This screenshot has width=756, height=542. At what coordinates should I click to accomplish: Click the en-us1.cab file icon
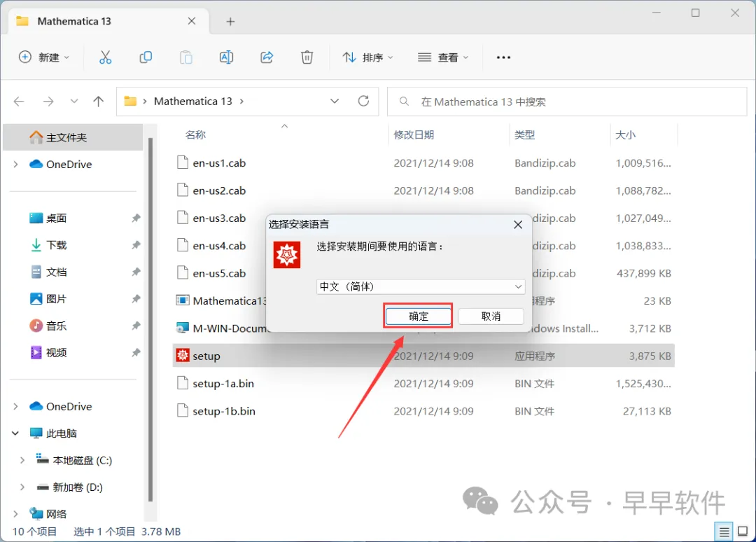183,162
